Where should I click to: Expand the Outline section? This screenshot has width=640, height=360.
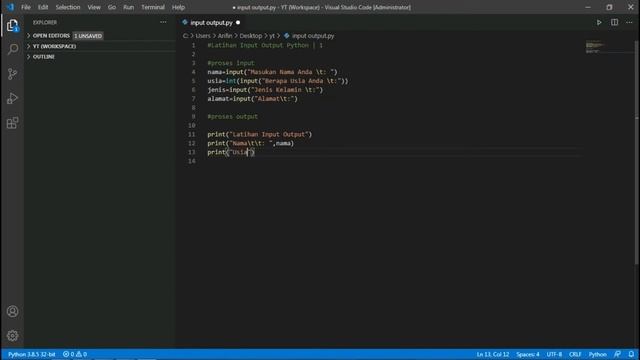44,57
